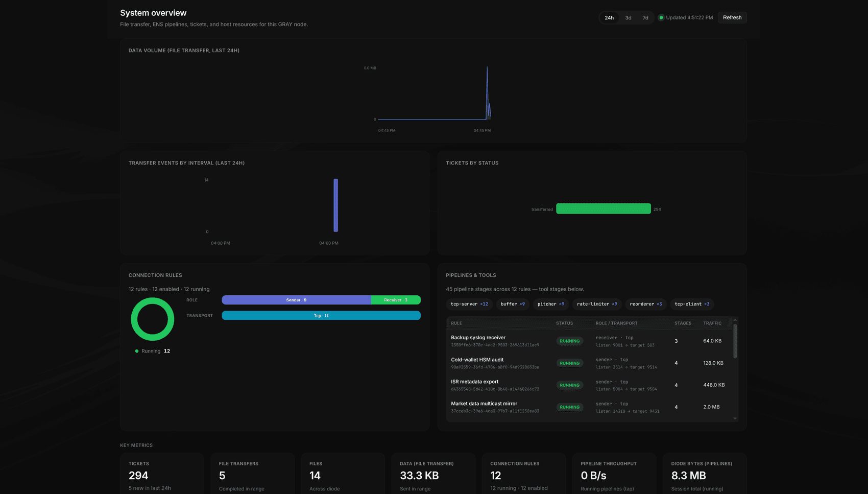The height and width of the screenshot is (494, 868).
Task: Click the 2.0 MB traffic value
Action: tap(711, 407)
